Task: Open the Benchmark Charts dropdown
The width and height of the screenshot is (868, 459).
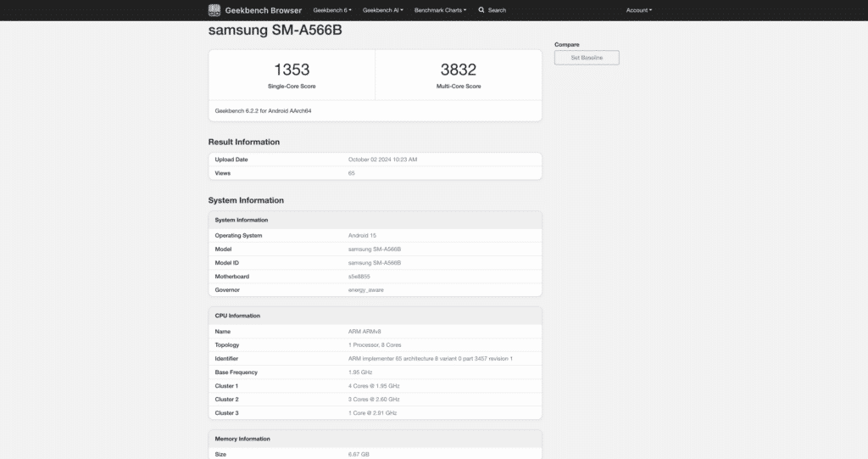Action: (x=440, y=10)
